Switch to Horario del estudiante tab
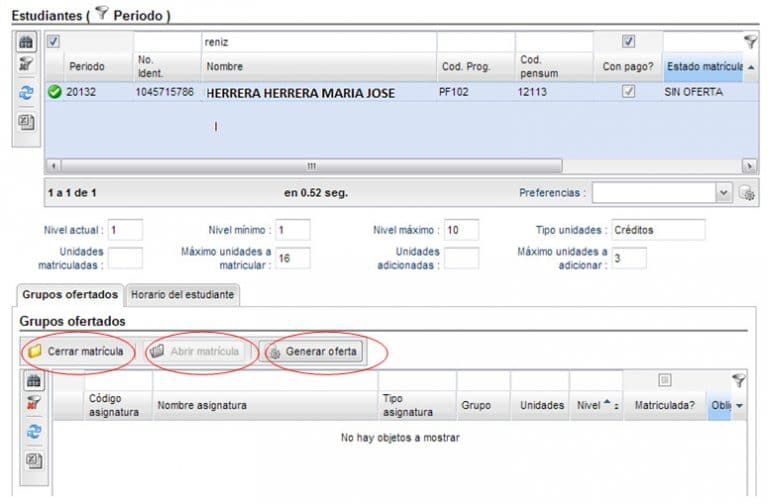 point(184,294)
